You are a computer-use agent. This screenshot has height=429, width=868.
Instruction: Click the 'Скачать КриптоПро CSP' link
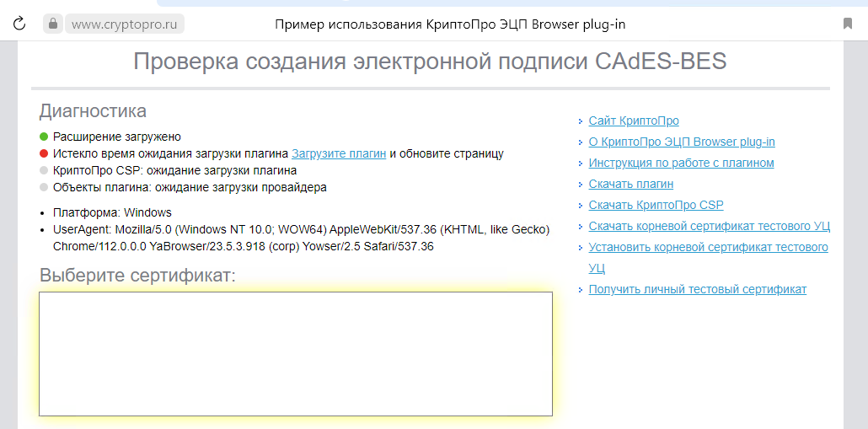point(656,205)
